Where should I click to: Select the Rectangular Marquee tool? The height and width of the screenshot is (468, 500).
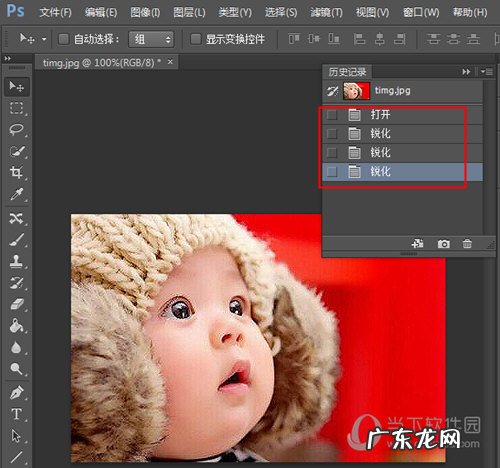tap(17, 108)
